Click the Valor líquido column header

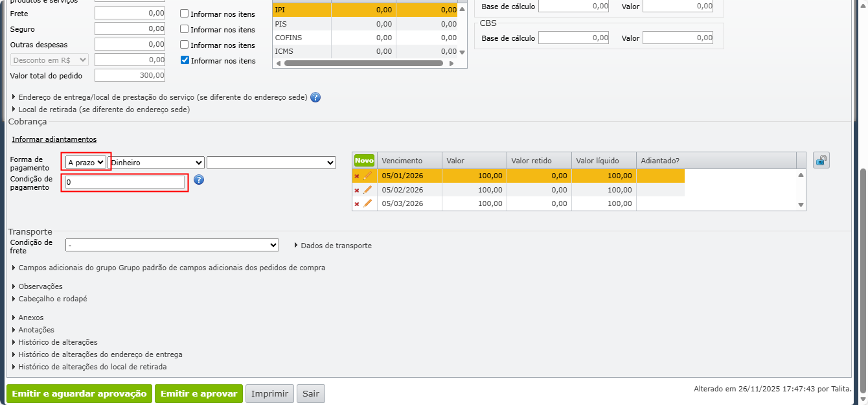[x=604, y=161]
